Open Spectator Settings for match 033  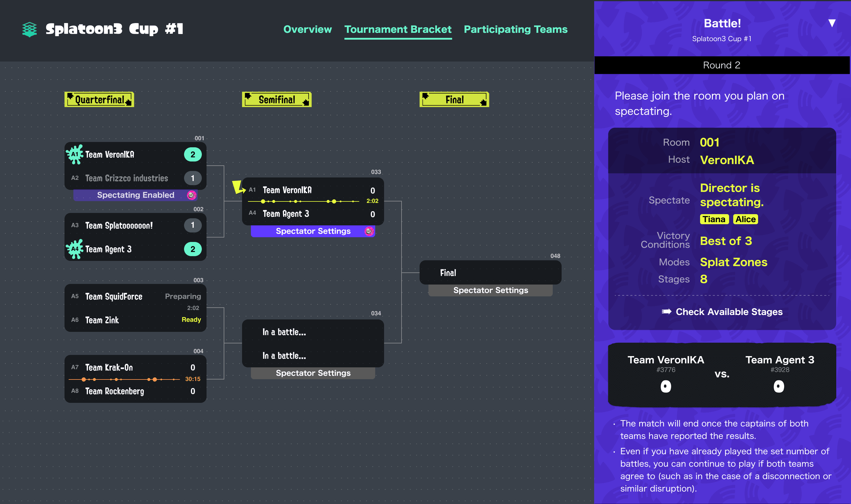(x=313, y=231)
